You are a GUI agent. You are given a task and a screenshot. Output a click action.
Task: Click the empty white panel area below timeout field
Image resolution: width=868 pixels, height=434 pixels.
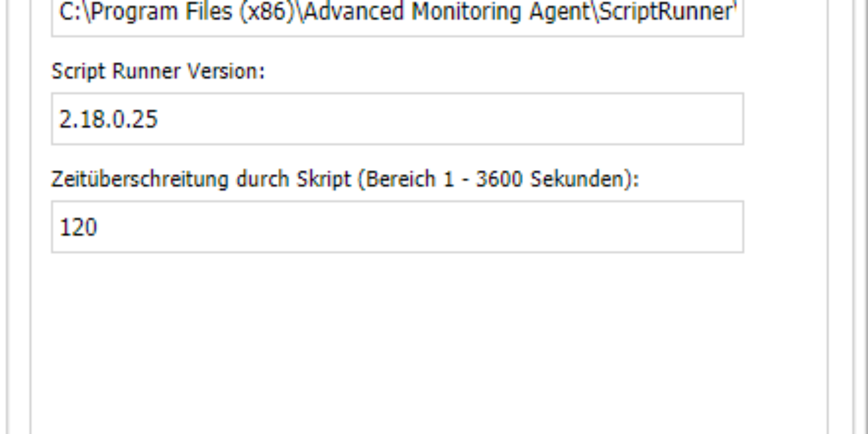pos(419,343)
